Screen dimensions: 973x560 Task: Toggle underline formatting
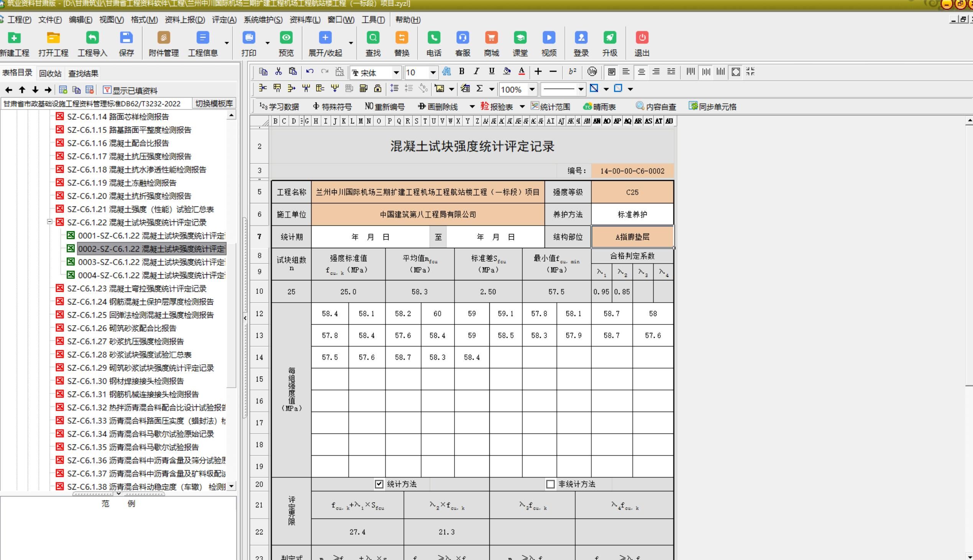[491, 72]
